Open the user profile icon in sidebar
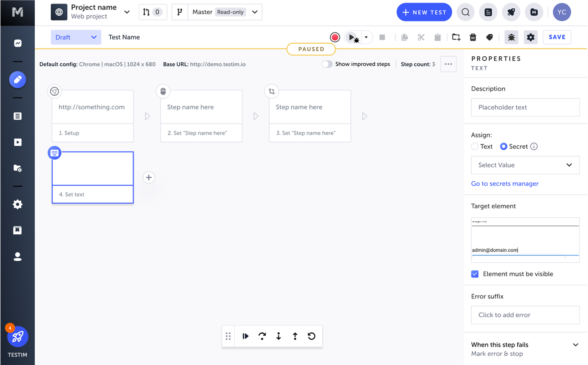Screen dimensions: 588x365 [x=18, y=256]
